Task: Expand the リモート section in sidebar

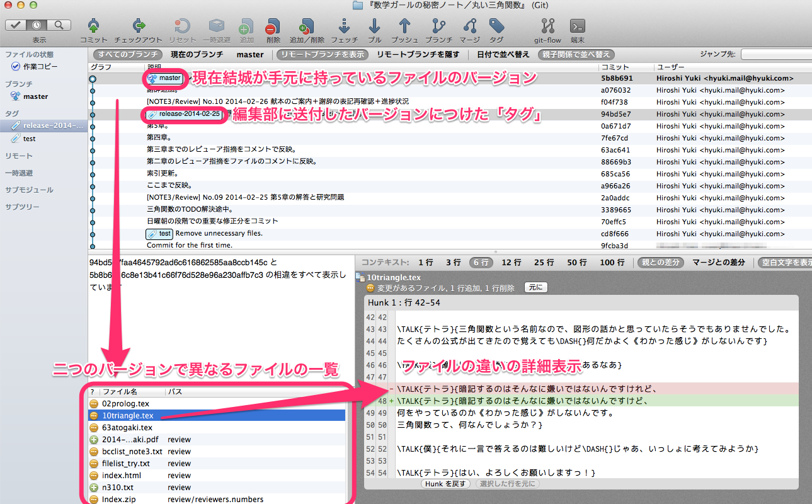Action: coord(19,156)
